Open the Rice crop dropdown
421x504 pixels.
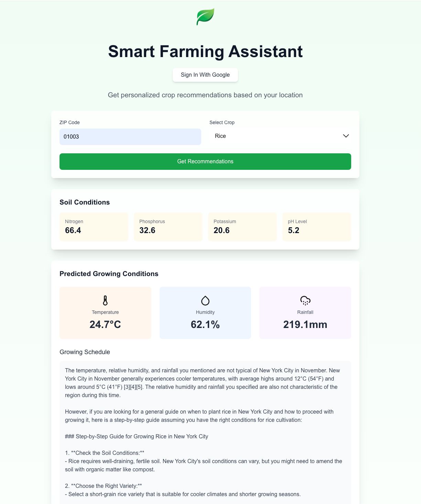pos(280,136)
